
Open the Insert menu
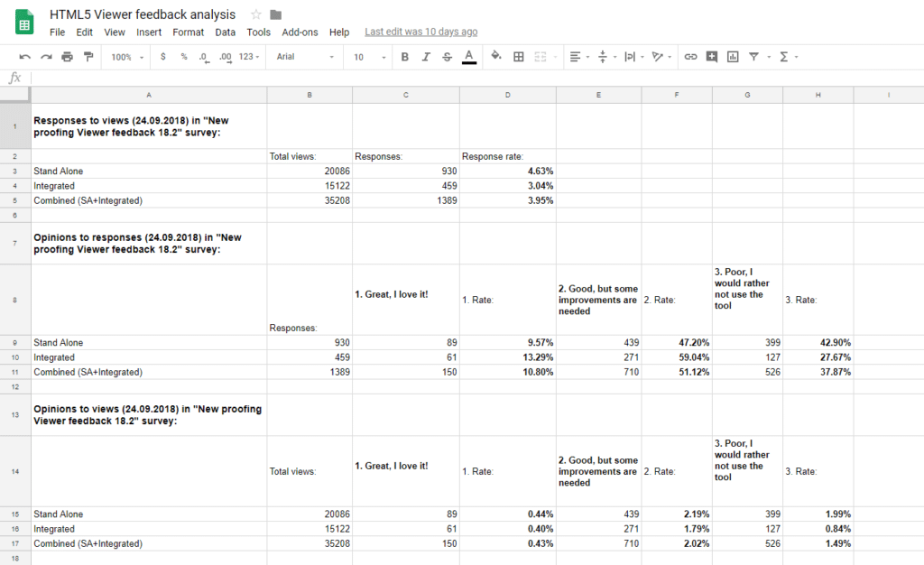pos(149,32)
